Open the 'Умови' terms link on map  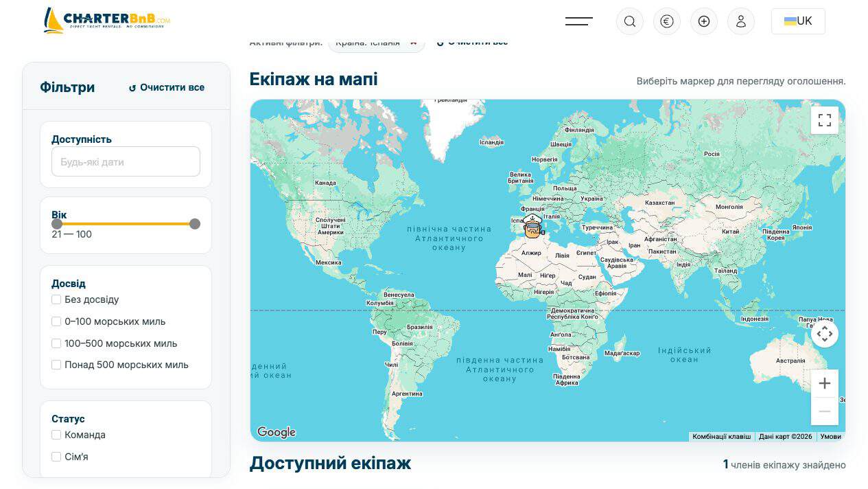tap(830, 436)
